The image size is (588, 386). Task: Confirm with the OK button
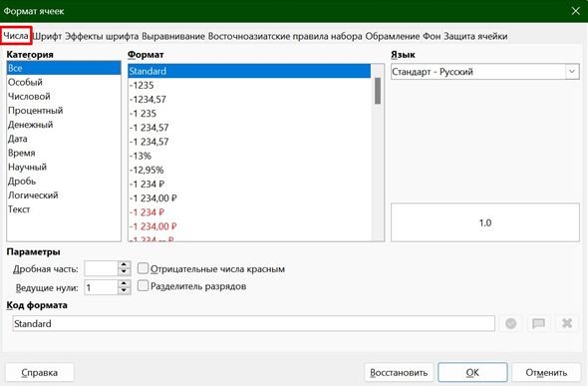(472, 372)
